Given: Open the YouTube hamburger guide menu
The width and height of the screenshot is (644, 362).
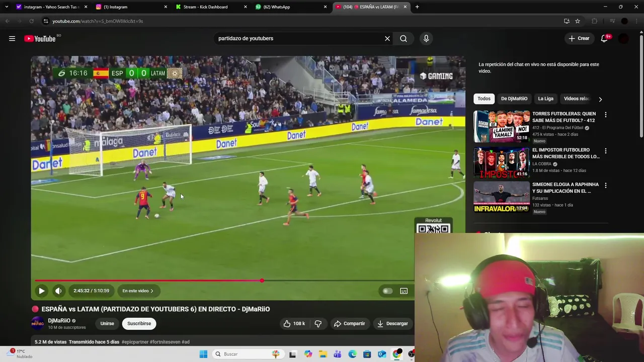Looking at the screenshot, I should coord(12,39).
